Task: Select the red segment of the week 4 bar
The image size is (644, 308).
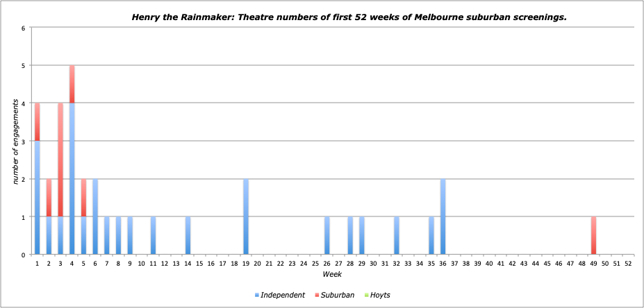Action: tap(72, 84)
